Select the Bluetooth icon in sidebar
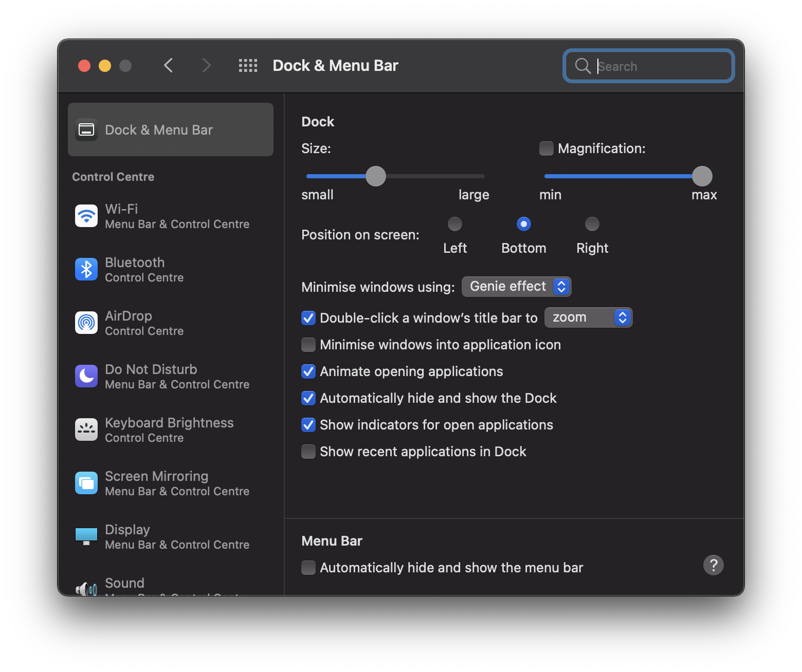 (x=86, y=270)
